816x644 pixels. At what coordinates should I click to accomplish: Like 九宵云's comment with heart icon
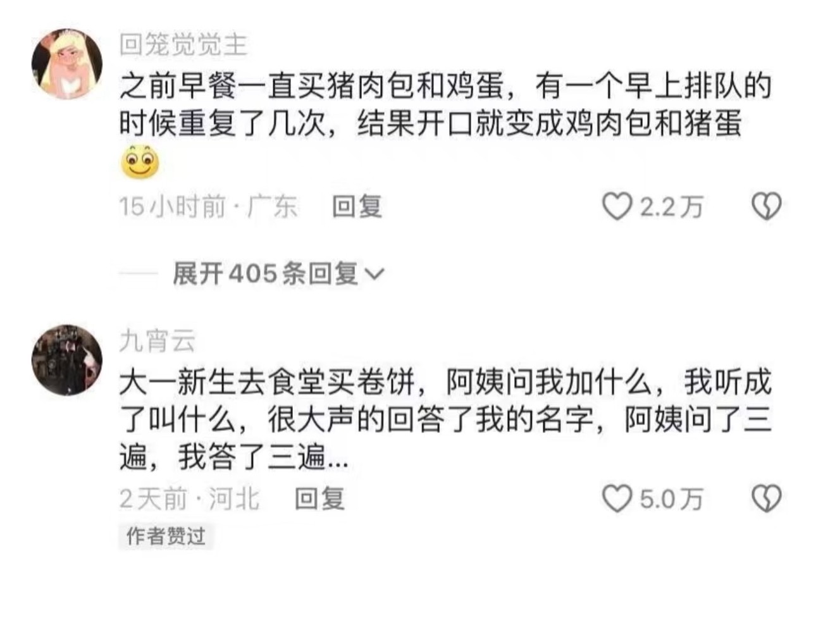(x=616, y=499)
